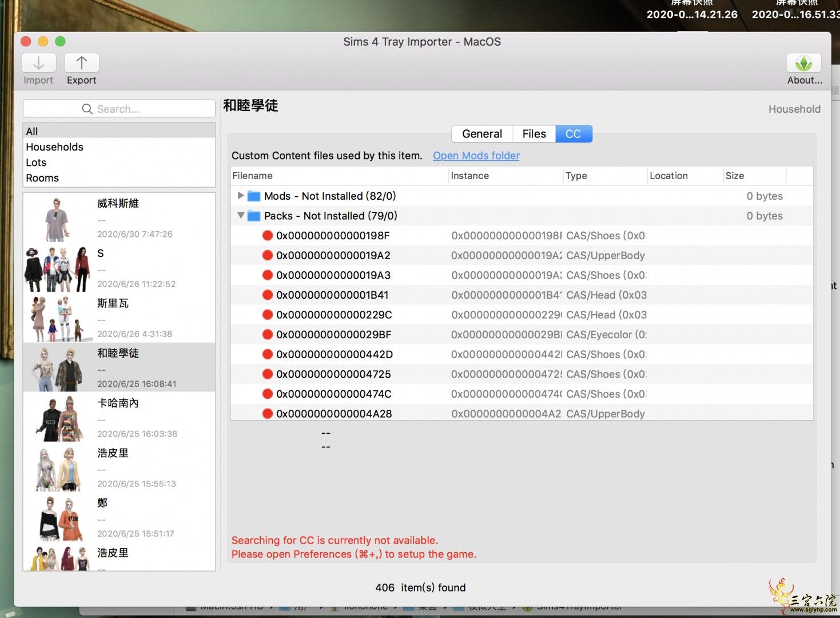The image size is (840, 618).
Task: Select the Rooms category filter
Action: tap(119, 178)
